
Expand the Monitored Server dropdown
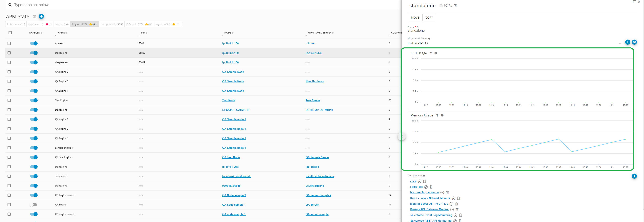point(620,43)
